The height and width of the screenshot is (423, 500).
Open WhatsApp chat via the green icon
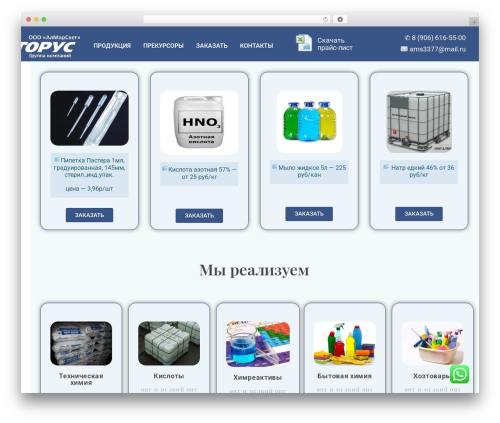click(460, 374)
